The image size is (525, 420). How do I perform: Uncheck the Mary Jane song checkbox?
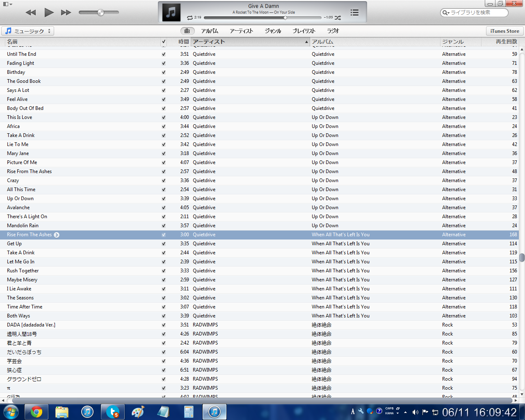164,153
